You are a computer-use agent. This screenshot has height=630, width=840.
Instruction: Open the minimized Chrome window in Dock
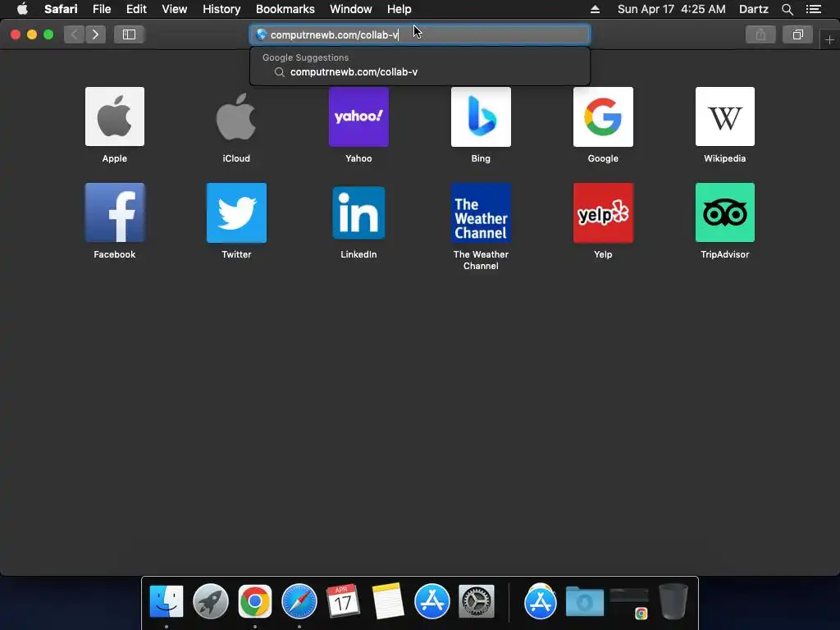pyautogui.click(x=629, y=603)
